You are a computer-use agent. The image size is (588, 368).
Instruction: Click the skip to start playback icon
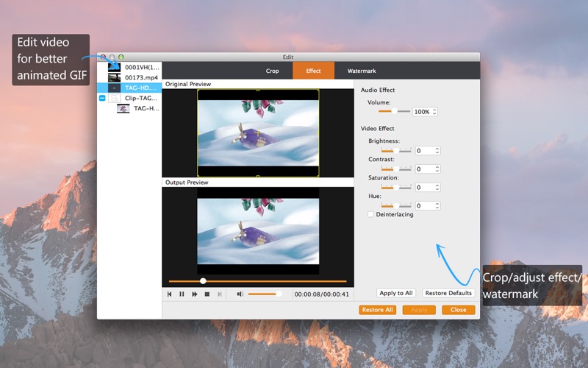point(170,294)
